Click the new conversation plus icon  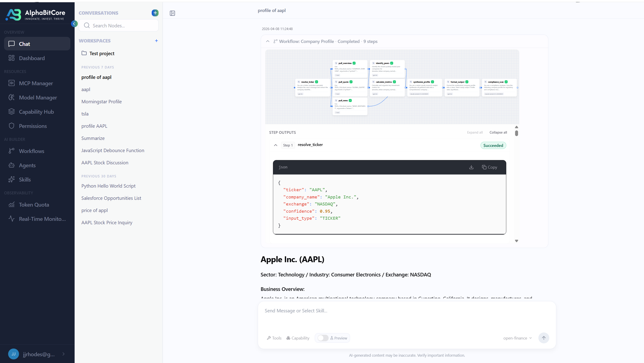(x=155, y=13)
